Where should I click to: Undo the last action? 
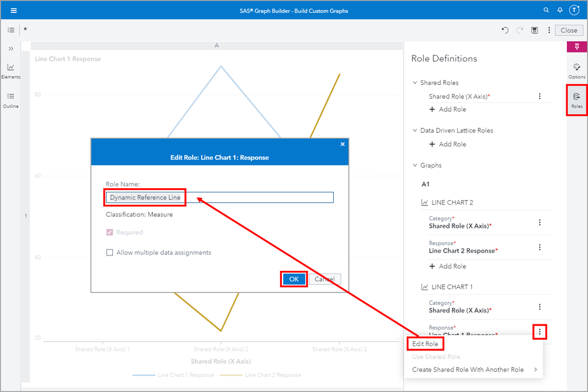point(505,31)
